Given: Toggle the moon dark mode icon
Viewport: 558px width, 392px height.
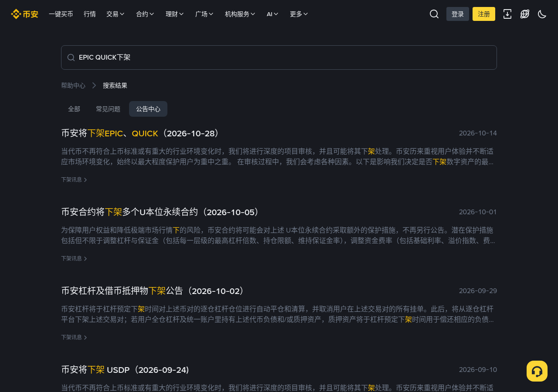Looking at the screenshot, I should tap(542, 14).
